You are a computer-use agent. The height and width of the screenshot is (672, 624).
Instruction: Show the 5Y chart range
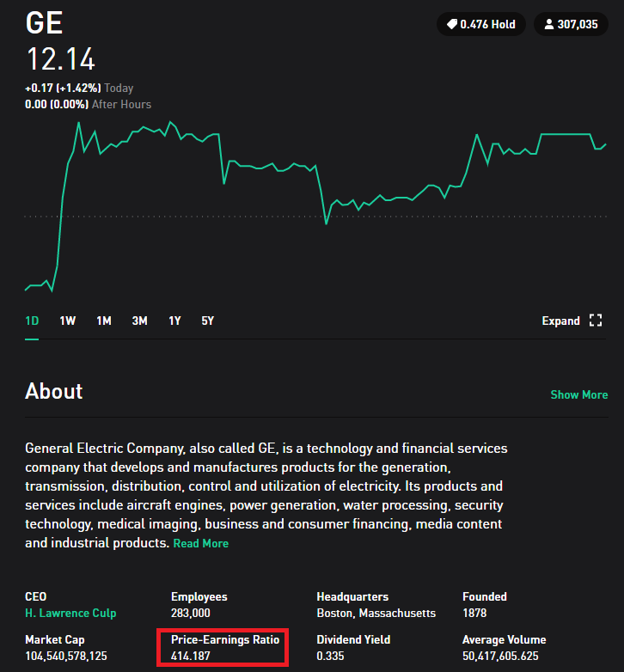(x=208, y=321)
